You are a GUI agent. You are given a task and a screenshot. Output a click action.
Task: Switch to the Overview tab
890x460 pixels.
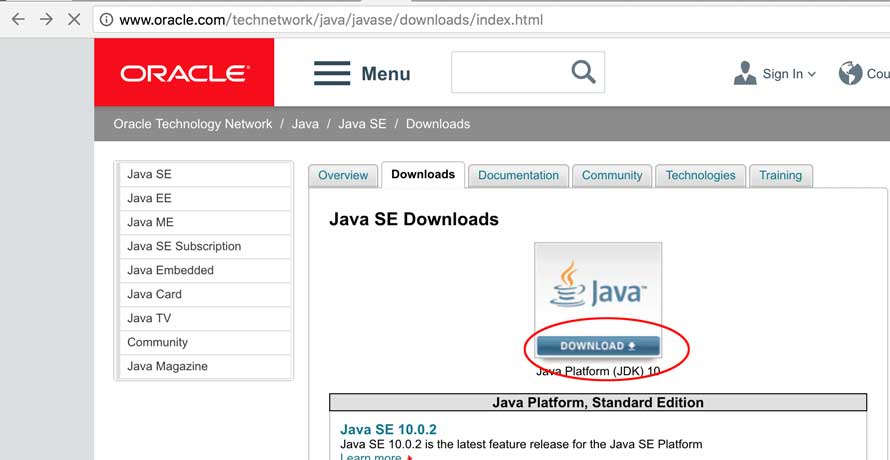(x=343, y=175)
